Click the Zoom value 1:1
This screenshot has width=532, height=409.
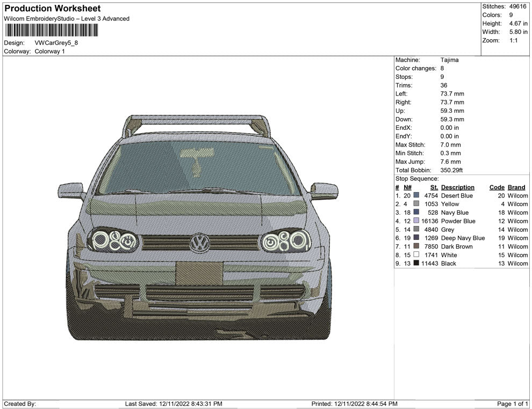[x=513, y=40]
